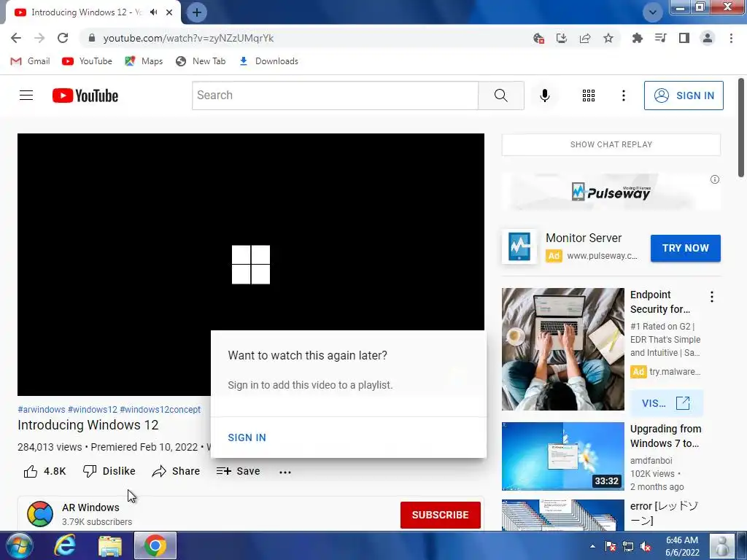Open Gmail bookmark
This screenshot has width=747, height=560.
pos(30,61)
